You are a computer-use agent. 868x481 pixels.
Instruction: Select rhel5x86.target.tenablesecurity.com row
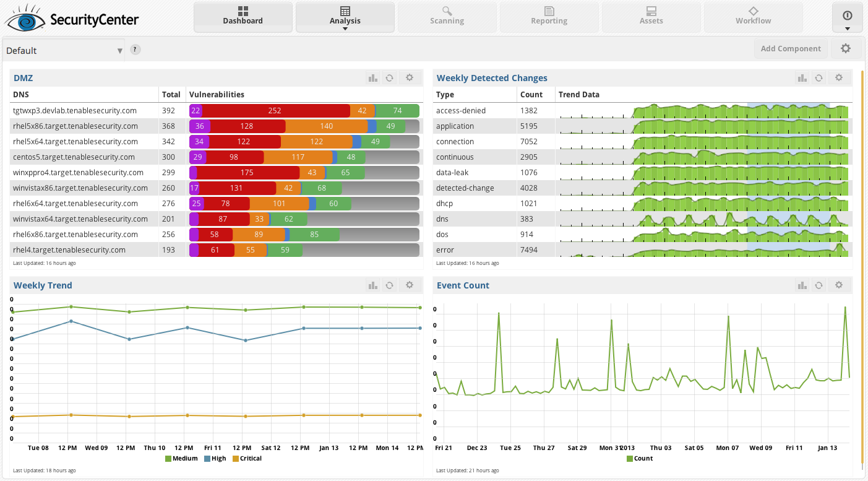(216, 126)
